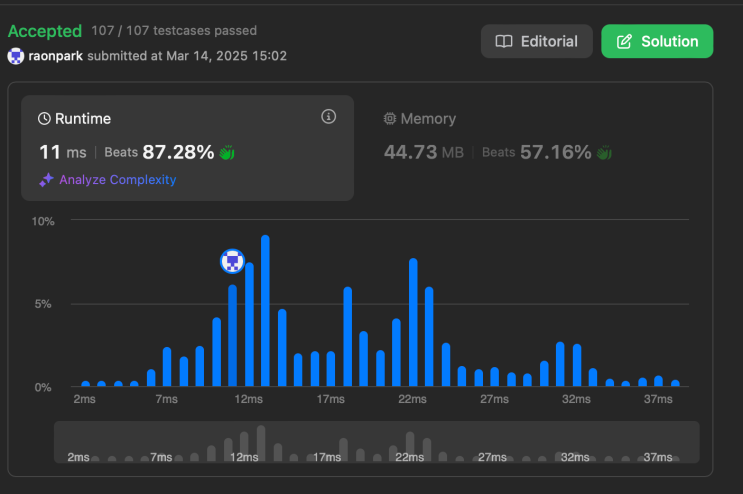Click the 'submitted at Mar 14, 2025 15:02' text
This screenshot has width=743, height=494.
tap(187, 56)
